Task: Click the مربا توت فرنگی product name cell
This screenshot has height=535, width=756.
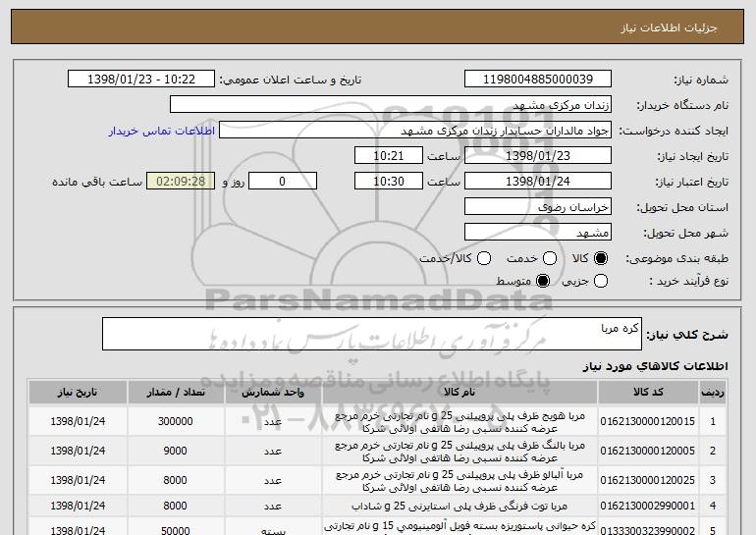Action: click(x=459, y=507)
